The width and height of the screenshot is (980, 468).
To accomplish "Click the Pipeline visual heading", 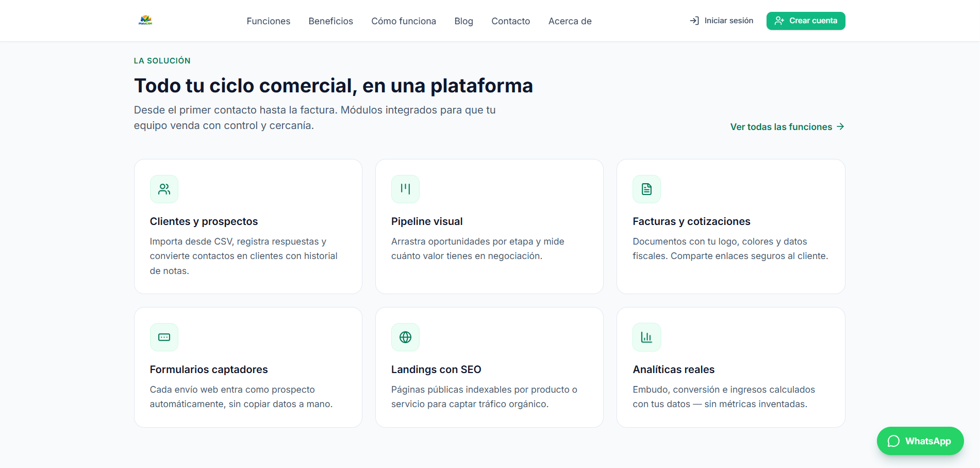I will (x=427, y=221).
